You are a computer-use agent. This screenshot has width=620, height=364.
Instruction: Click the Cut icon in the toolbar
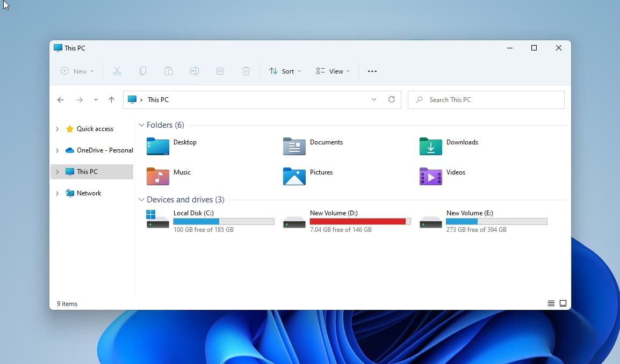tap(117, 70)
